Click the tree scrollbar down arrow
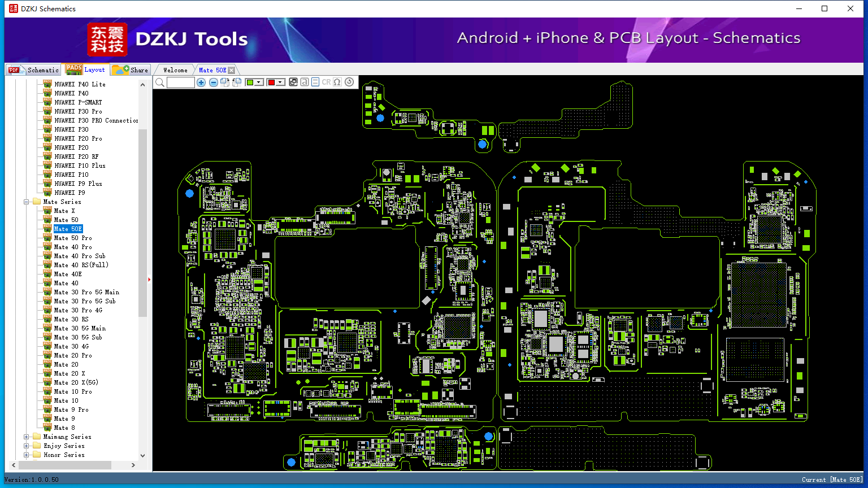Screen dimensions: 868x488 142,455
